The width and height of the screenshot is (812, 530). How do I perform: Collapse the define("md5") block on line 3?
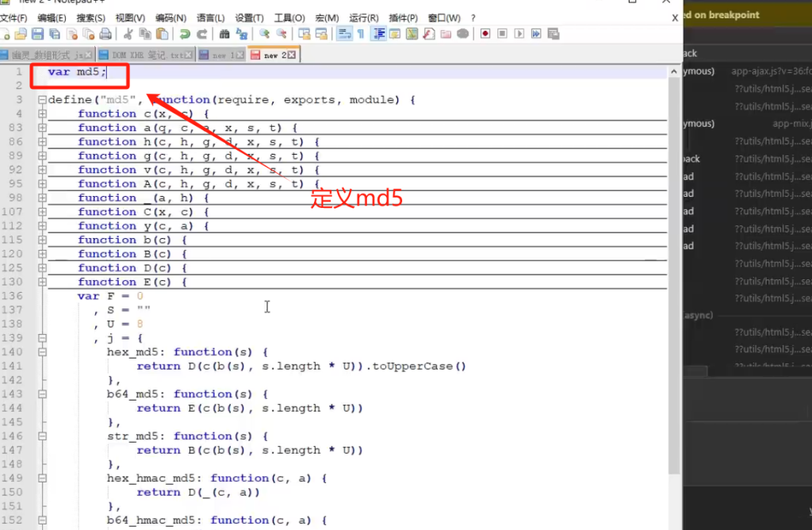click(43, 99)
